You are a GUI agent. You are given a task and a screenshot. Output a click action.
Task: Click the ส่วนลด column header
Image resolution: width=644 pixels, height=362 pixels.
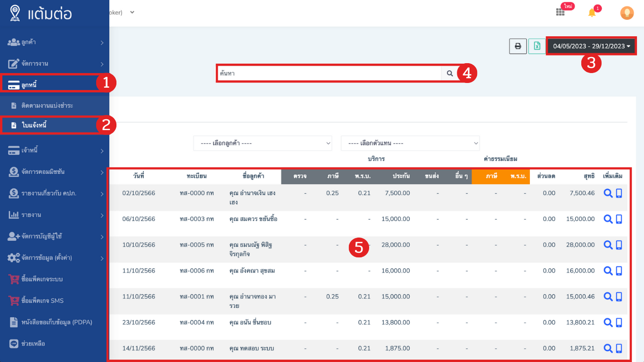546,176
